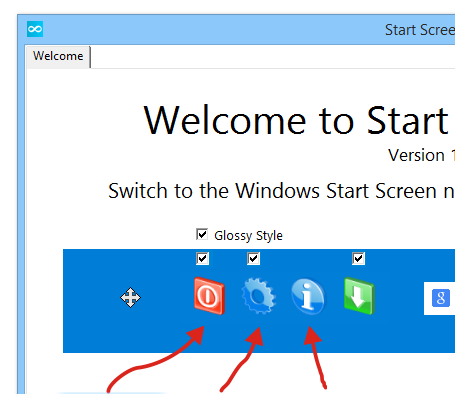Screen dimensions: 455x394
Task: Click the "Start Scree" window title text
Action: pyautogui.click(x=420, y=30)
